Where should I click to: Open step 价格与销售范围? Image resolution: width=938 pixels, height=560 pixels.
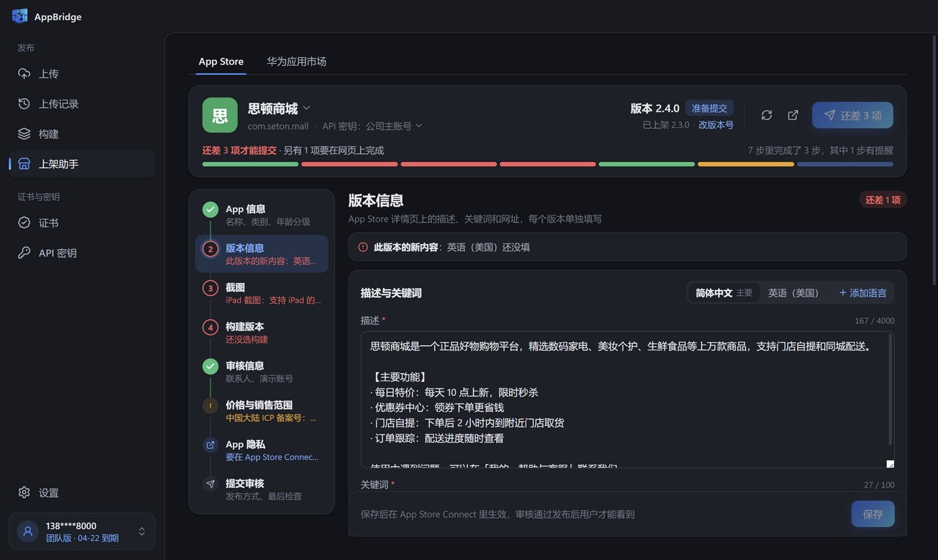(262, 410)
